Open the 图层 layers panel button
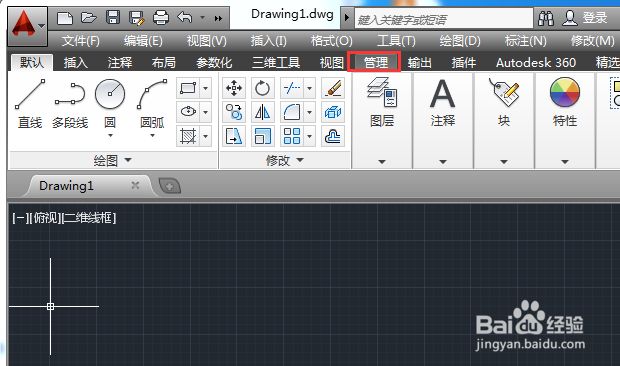Image resolution: width=620 pixels, height=366 pixels. [382, 103]
